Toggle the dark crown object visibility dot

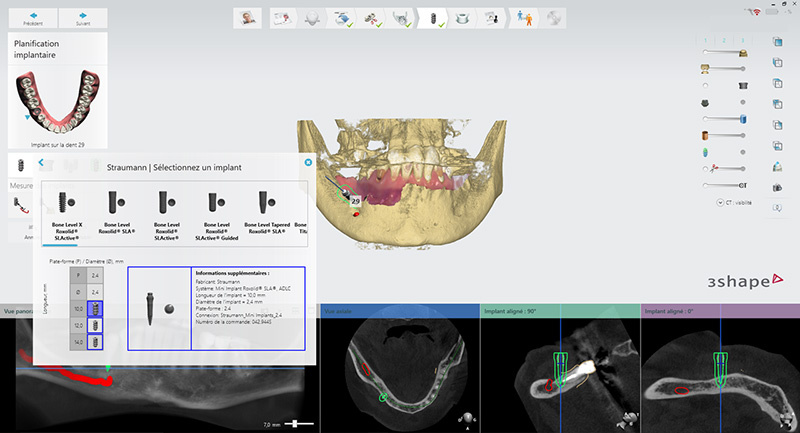pos(743,103)
